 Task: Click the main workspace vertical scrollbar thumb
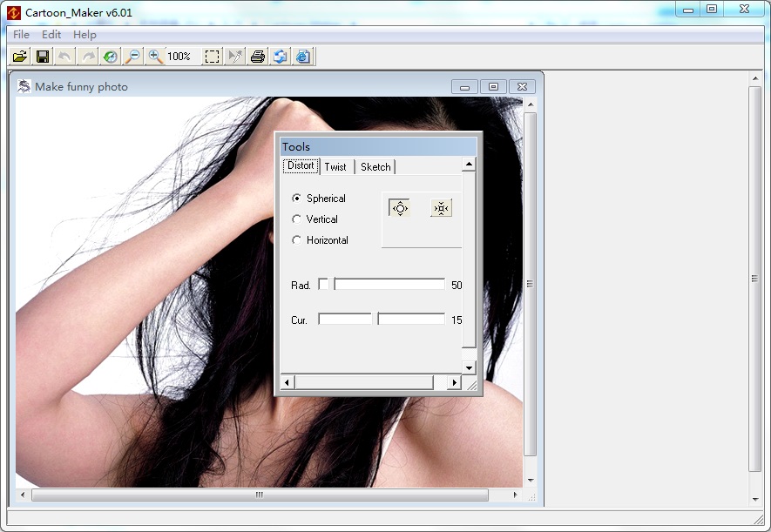click(755, 279)
